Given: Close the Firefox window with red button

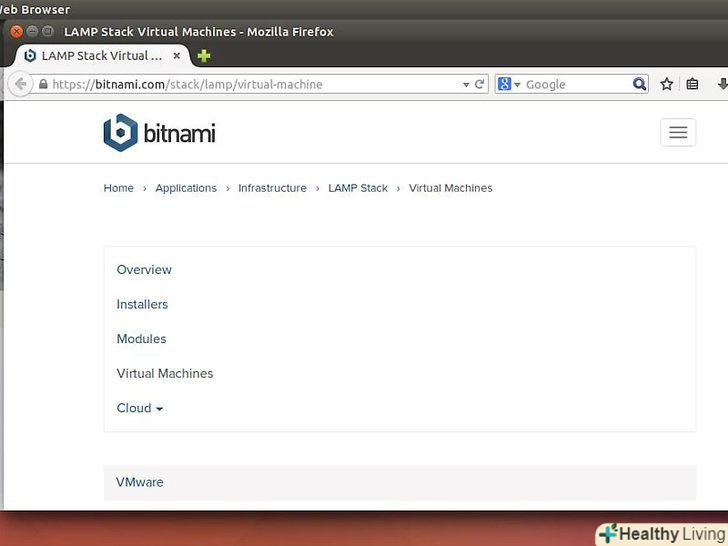Looking at the screenshot, I should click(17, 32).
